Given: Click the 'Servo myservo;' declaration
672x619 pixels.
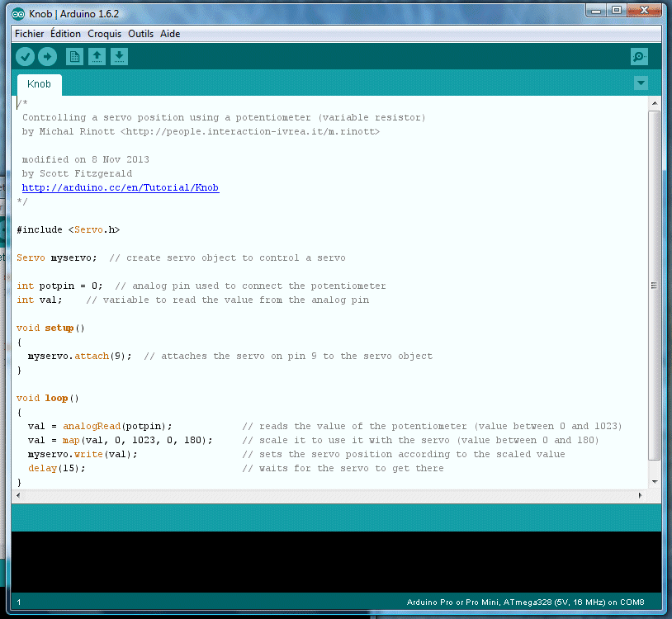Looking at the screenshot, I should click(57, 258).
